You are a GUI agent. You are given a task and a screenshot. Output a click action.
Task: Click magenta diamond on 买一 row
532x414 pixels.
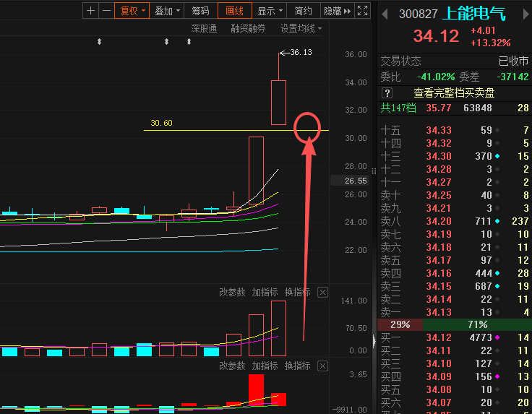[x=497, y=337]
